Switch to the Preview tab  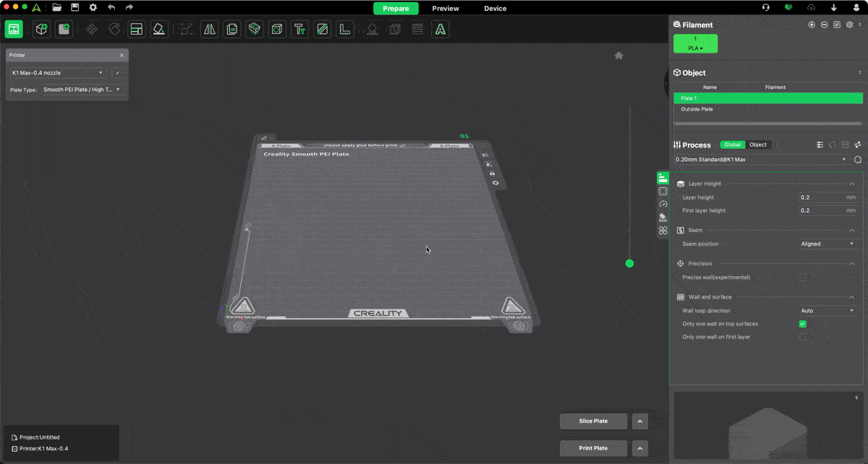tap(446, 9)
